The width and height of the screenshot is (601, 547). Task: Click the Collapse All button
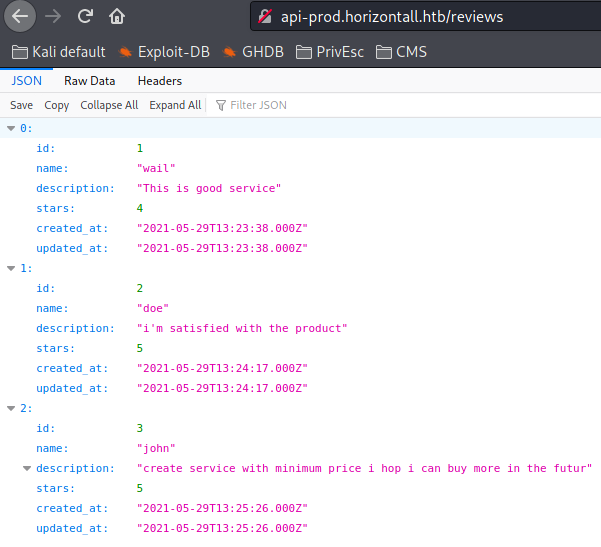(x=109, y=105)
